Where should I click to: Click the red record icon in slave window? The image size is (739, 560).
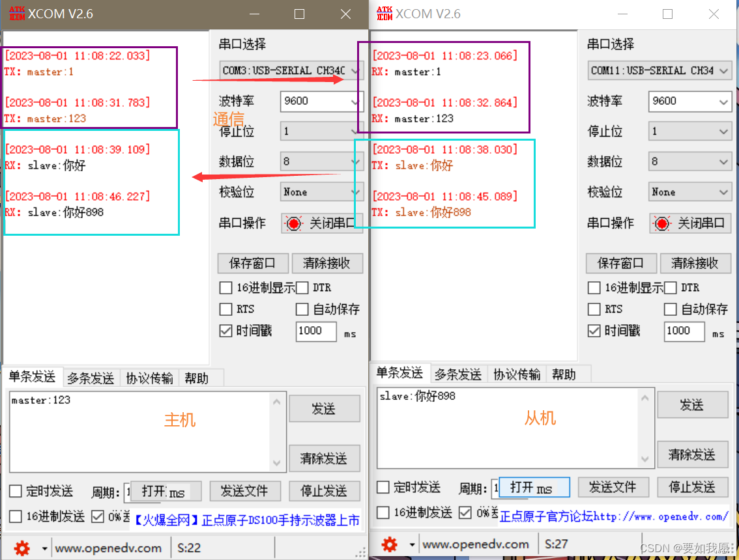tap(661, 223)
